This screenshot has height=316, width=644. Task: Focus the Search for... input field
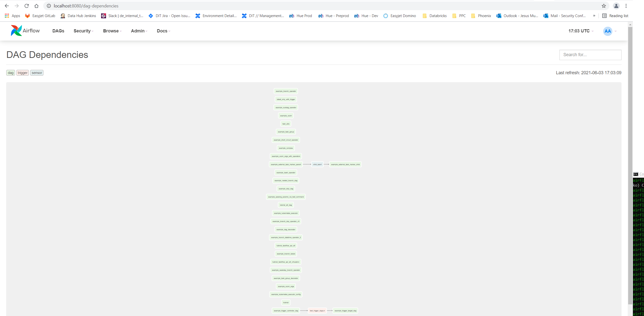tap(590, 55)
